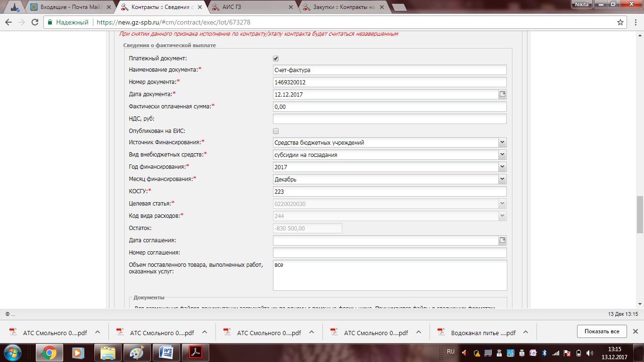Click the Номер документа field
This screenshot has width=644, height=362.
click(390, 82)
